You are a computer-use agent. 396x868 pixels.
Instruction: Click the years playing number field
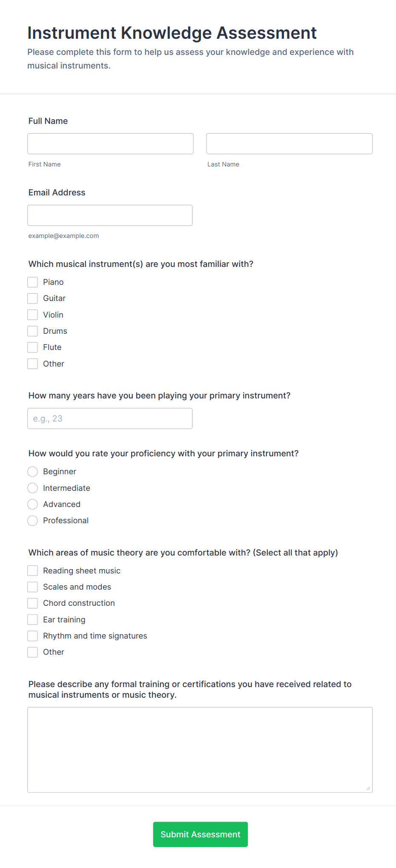click(x=110, y=418)
